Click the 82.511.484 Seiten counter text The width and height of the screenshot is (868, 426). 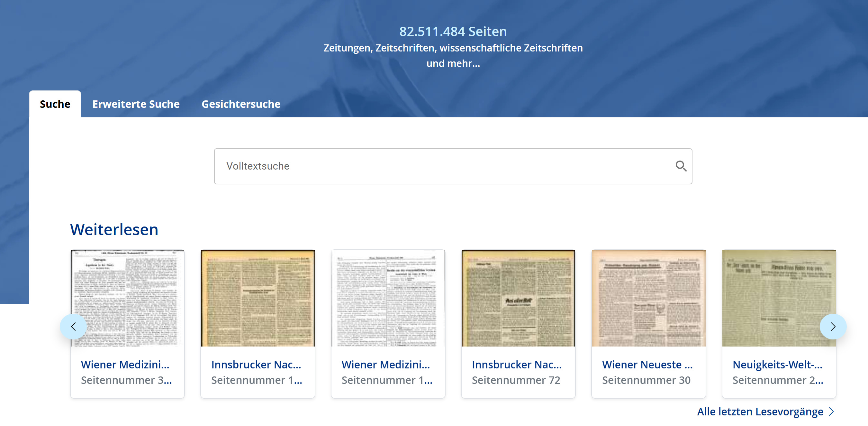[453, 31]
